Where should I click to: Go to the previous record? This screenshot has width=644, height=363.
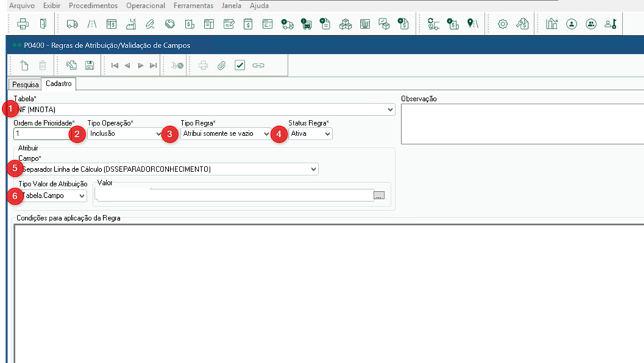[127, 66]
